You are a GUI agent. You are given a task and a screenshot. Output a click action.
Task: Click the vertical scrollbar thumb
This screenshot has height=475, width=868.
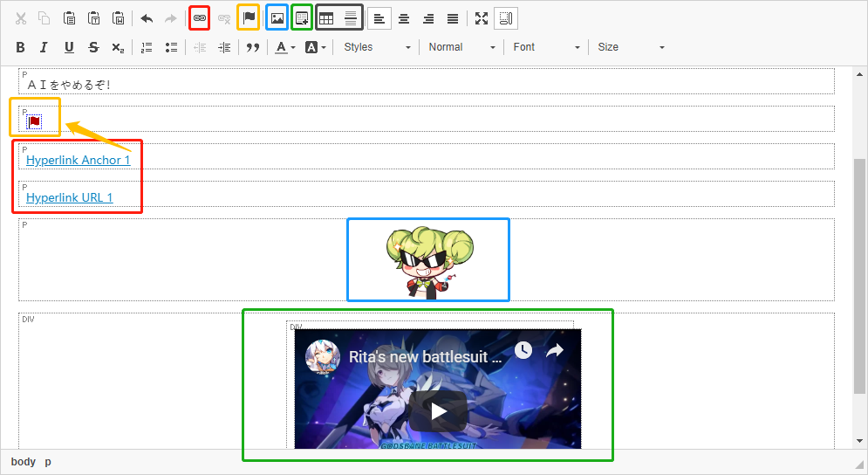point(859,276)
